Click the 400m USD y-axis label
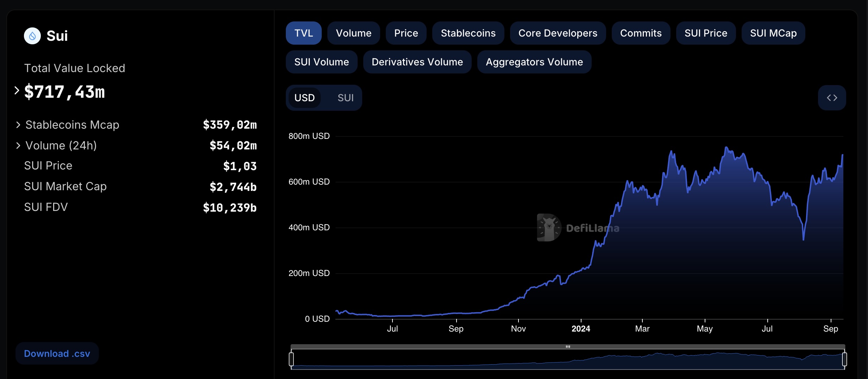 (309, 227)
